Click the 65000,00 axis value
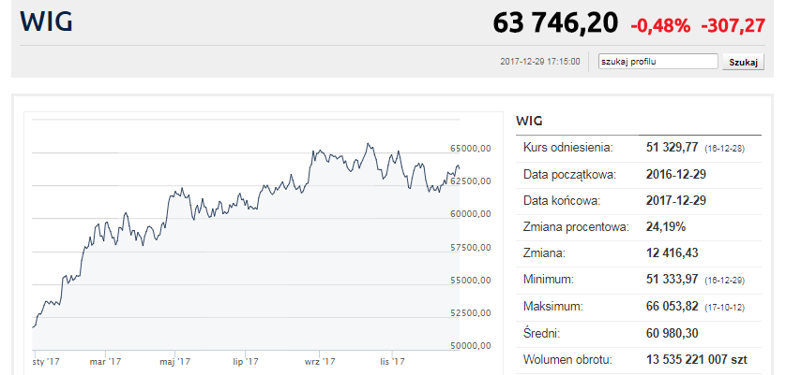This screenshot has height=375, width=786. 470,149
